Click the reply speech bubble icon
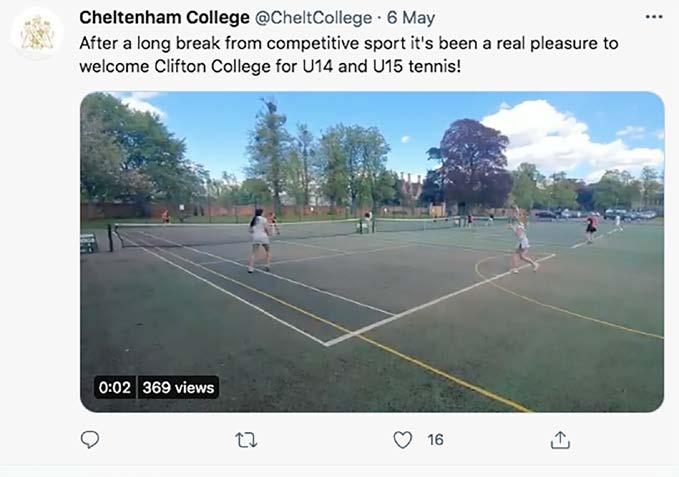This screenshot has width=679, height=477. pos(90,440)
